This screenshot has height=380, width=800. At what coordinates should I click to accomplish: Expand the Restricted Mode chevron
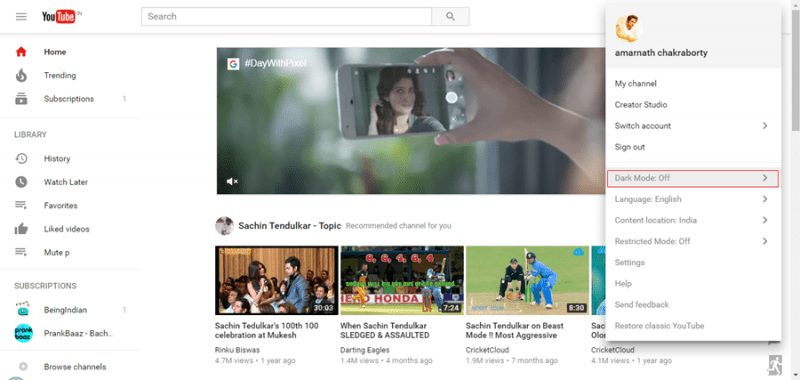tap(765, 241)
